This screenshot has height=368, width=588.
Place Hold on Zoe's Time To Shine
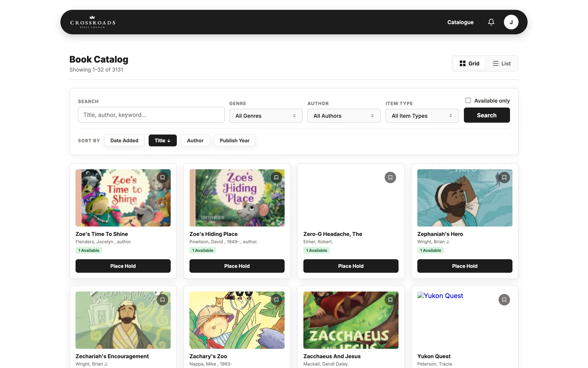coord(123,266)
